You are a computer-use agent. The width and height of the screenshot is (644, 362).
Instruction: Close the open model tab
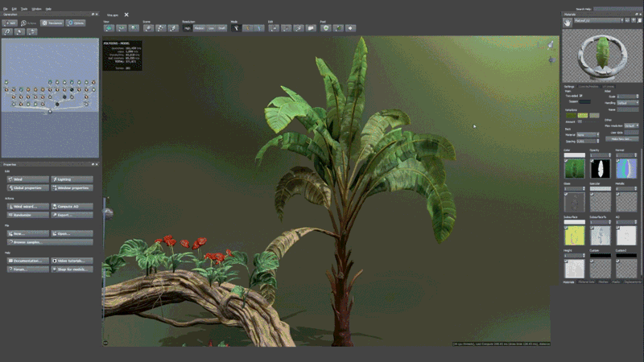click(x=126, y=14)
